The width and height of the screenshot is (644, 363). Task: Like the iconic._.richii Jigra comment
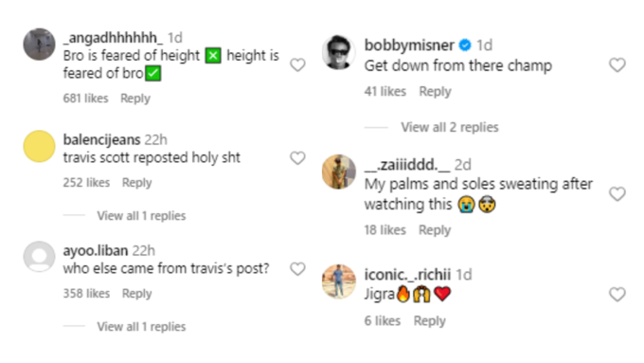(617, 295)
